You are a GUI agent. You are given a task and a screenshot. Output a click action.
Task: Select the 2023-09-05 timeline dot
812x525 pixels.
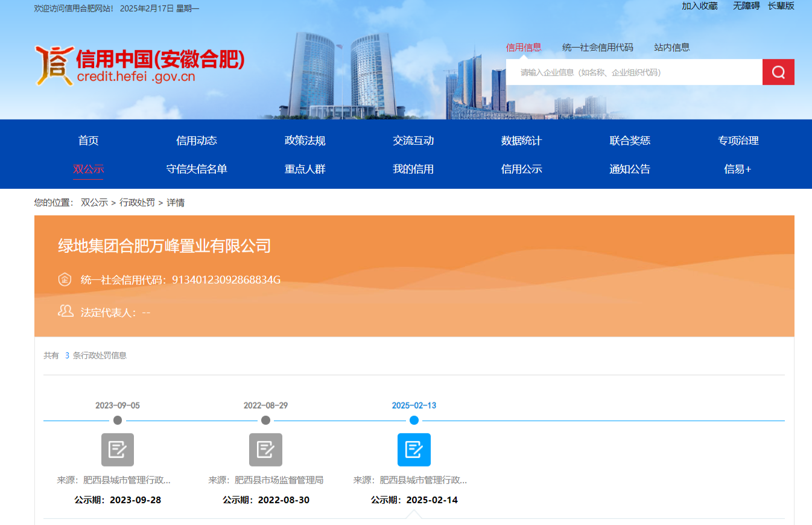tap(117, 421)
